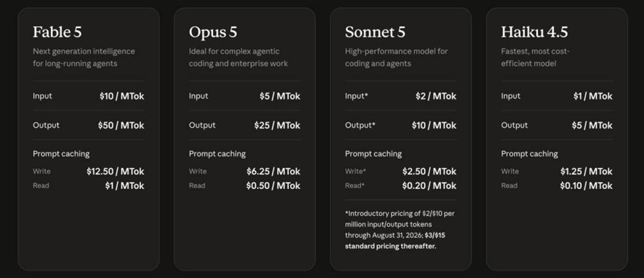Select the Haiku 4.5 title
Viewport: 644px width, 278px height.
click(535, 32)
